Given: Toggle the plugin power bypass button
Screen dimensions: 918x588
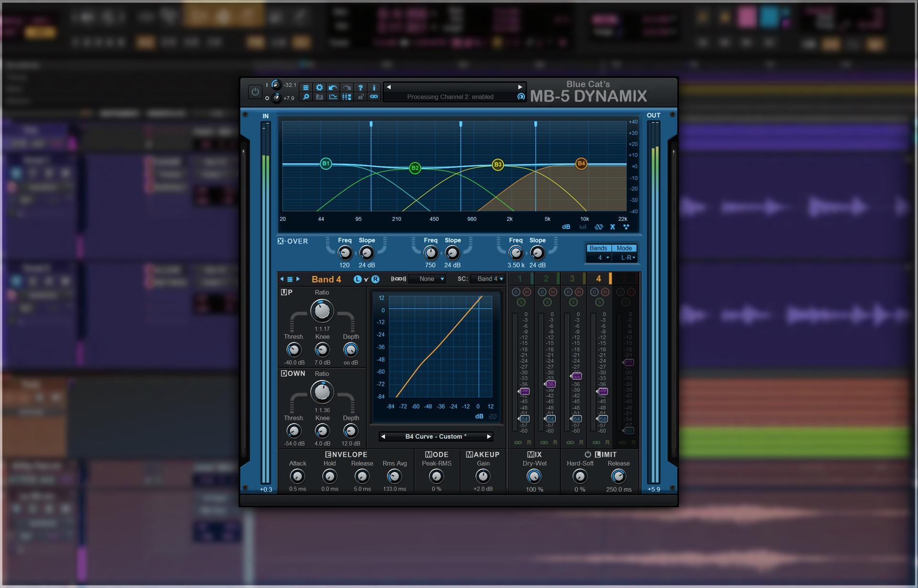Looking at the screenshot, I should click(x=255, y=91).
